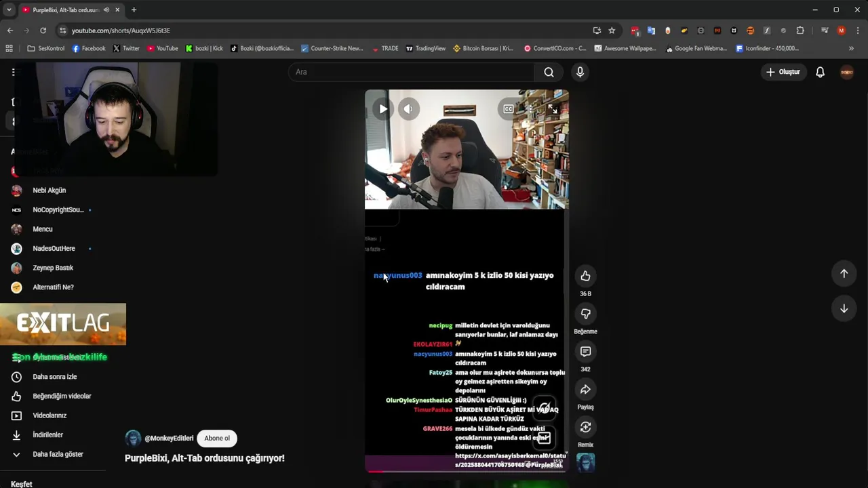
Task: Open the Extensions puzzle menu
Action: click(x=800, y=30)
